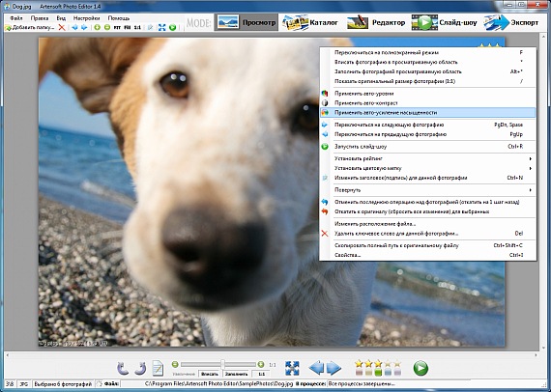Click the 1:1 icon in top toolbar
Viewport: 551px width, 392px height.
pyautogui.click(x=137, y=27)
